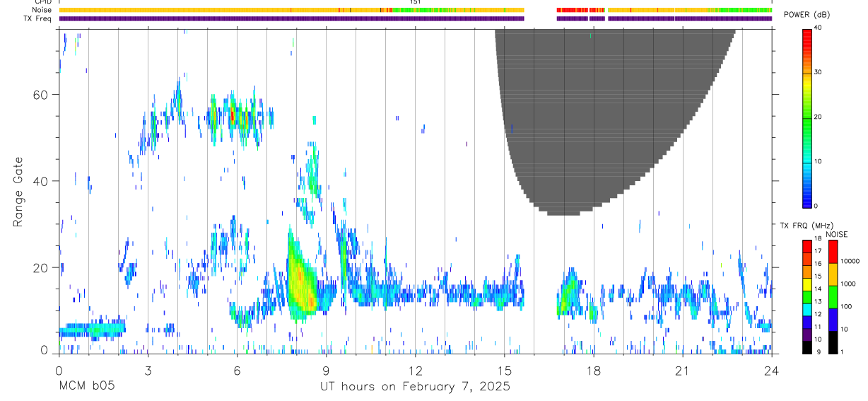Click the 9 tick on TX FRQ scale
868x401 pixels.
click(820, 351)
